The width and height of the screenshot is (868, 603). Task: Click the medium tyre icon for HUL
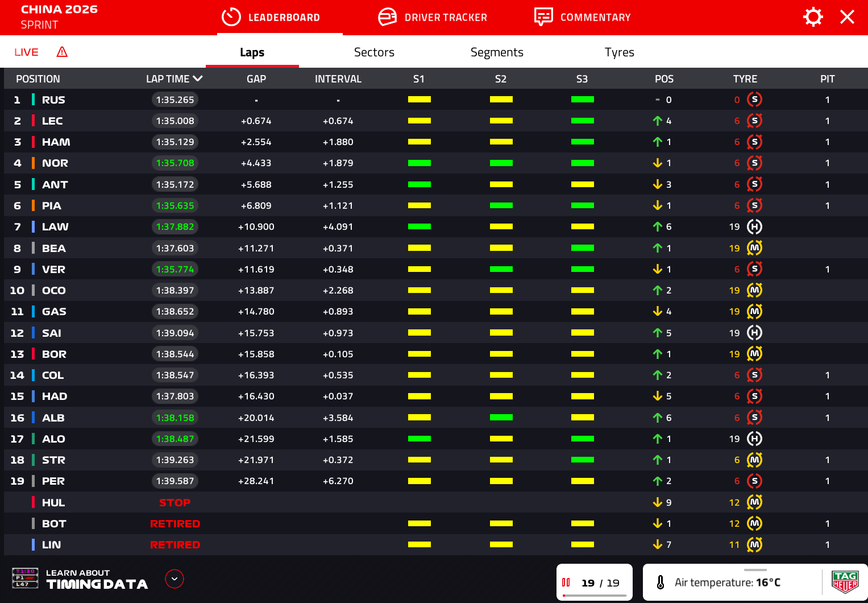(754, 502)
